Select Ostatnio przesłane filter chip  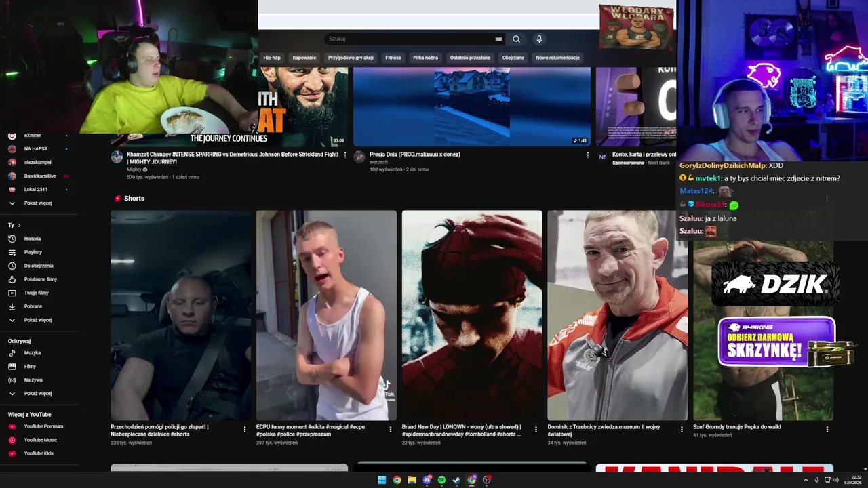coord(470,58)
